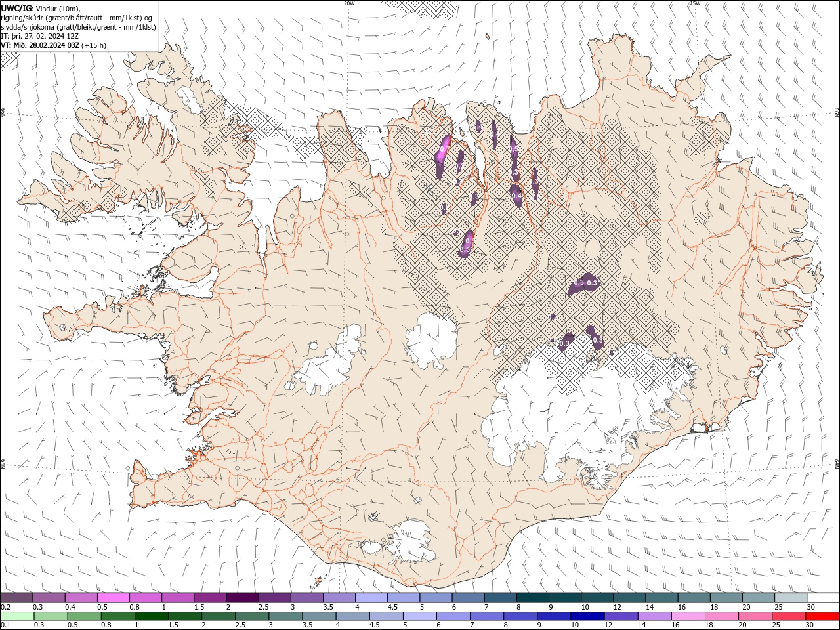Click the bottom-row swatch between 20 and 25
Viewport: 840px width, 630px height.
coord(755,616)
